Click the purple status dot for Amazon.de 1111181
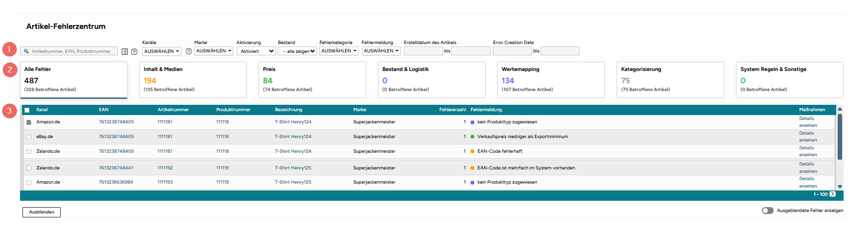Viewport: 868px width, 237px height. (x=472, y=122)
